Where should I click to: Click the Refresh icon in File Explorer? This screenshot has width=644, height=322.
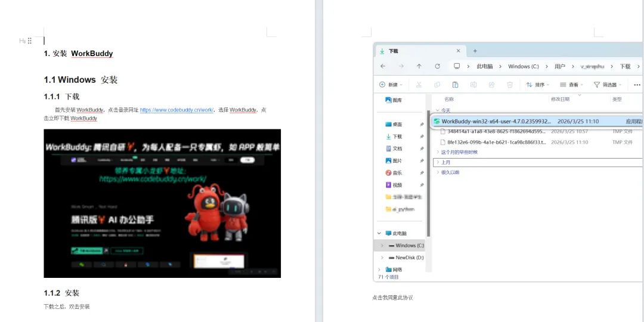pos(438,66)
